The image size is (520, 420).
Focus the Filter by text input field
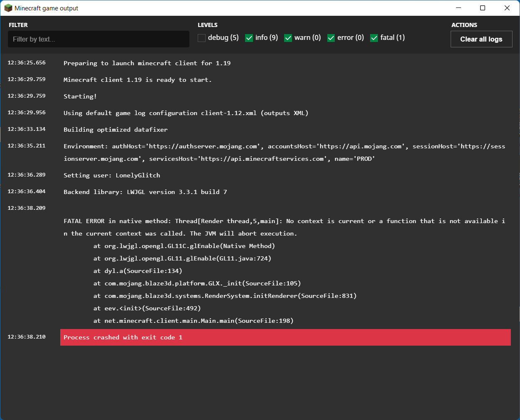tap(98, 39)
